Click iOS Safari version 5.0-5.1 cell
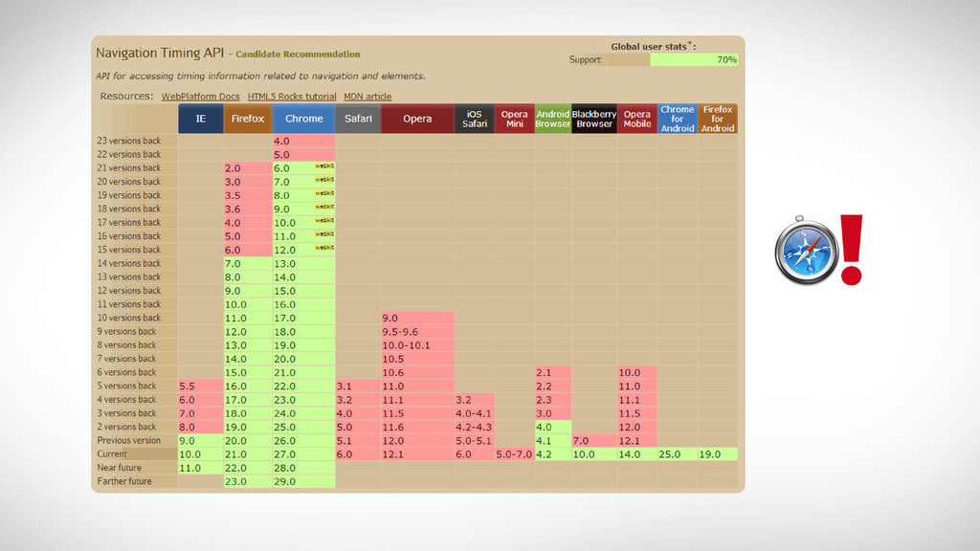The image size is (980, 551). tap(475, 440)
